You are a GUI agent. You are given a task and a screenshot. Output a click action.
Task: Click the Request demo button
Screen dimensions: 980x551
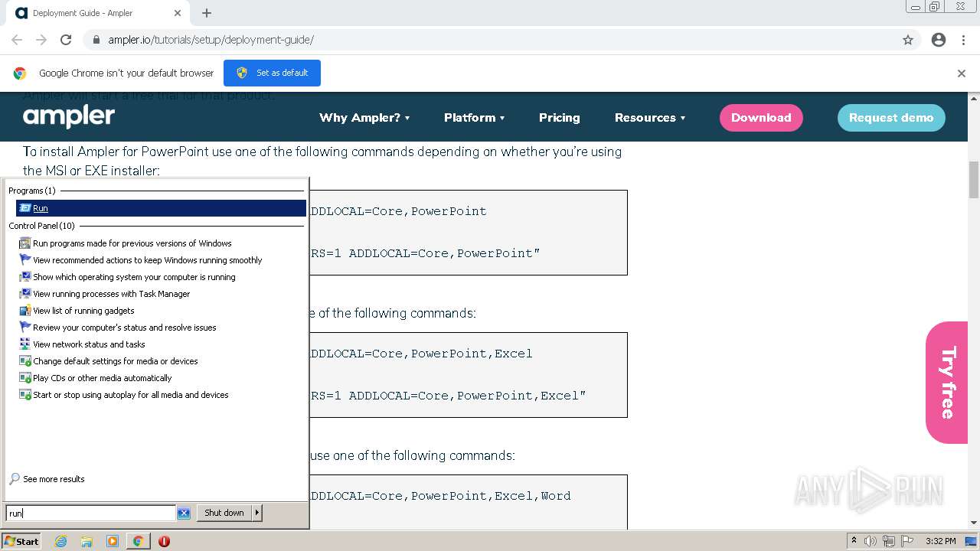point(891,117)
